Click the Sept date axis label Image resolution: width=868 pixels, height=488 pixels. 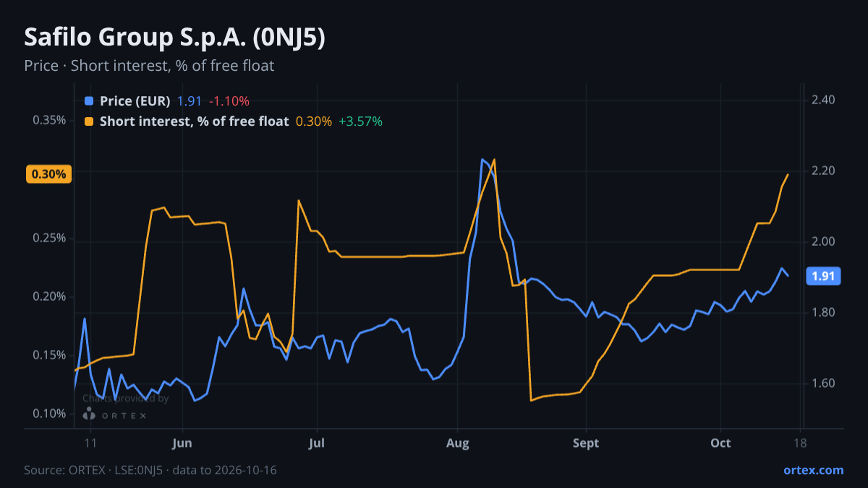point(586,443)
